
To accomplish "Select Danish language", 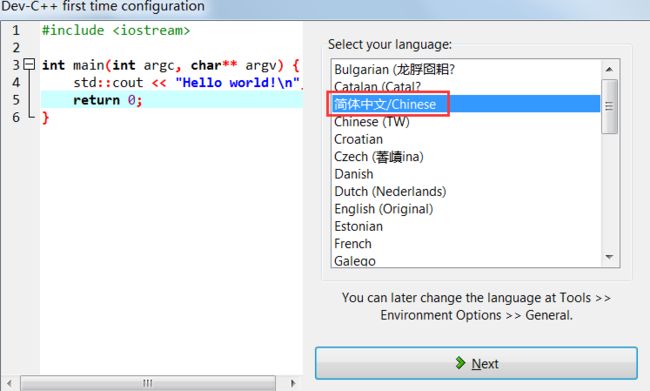I will click(466, 174).
